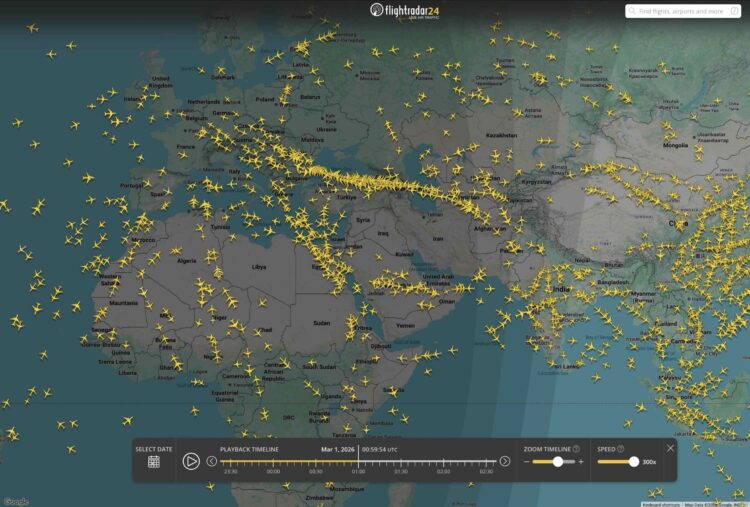Jump to 00:00 on the playback timeline

click(x=273, y=471)
